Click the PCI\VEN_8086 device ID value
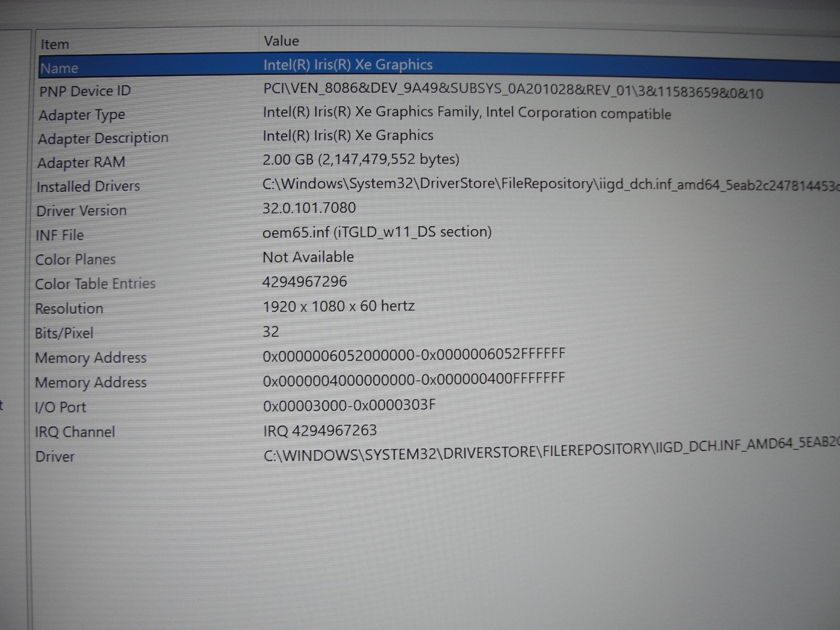Screen dimensions: 840x630 513,90
